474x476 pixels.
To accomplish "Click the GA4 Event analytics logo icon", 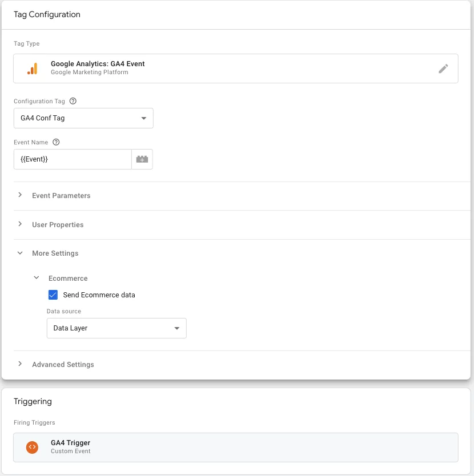I will [33, 68].
